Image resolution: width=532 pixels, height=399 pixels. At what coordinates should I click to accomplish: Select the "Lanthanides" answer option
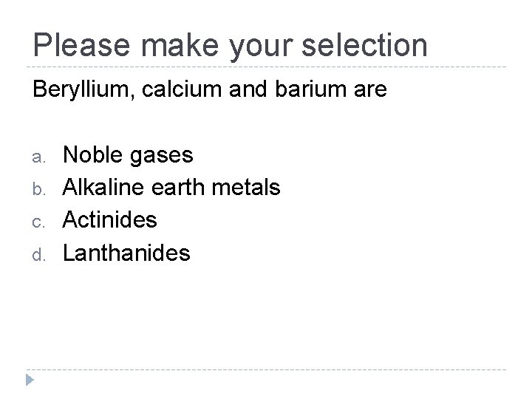126,253
